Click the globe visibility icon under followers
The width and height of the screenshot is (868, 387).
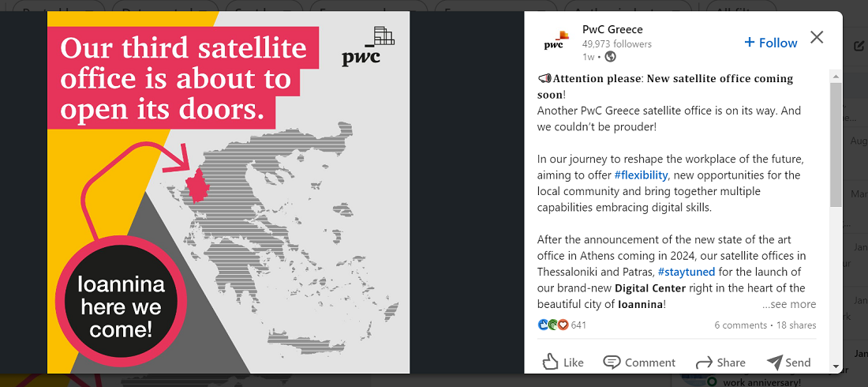610,57
